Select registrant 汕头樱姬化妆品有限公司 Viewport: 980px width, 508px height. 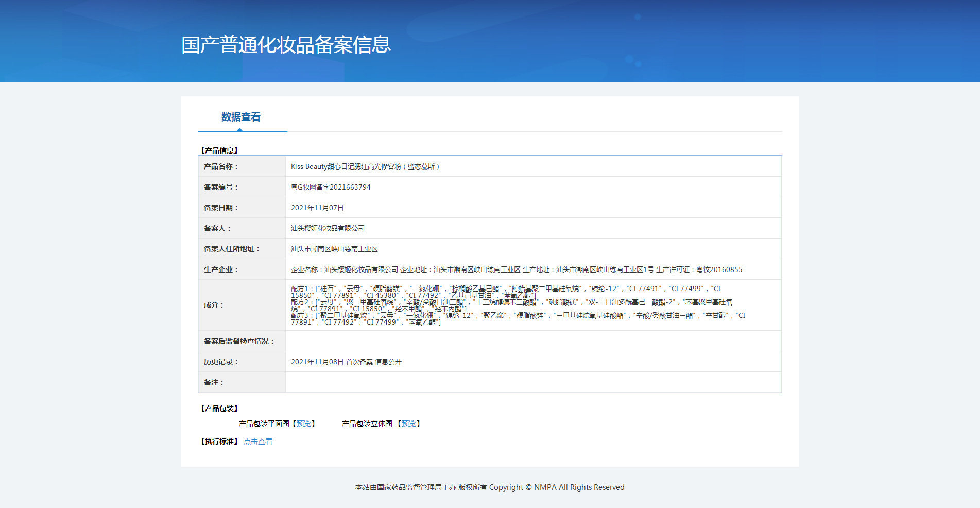click(328, 228)
